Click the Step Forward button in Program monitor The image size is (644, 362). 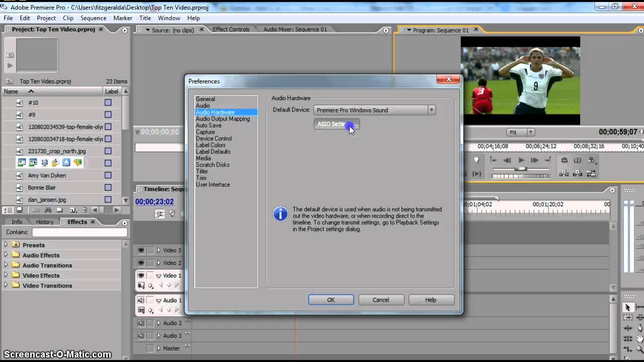tap(534, 160)
